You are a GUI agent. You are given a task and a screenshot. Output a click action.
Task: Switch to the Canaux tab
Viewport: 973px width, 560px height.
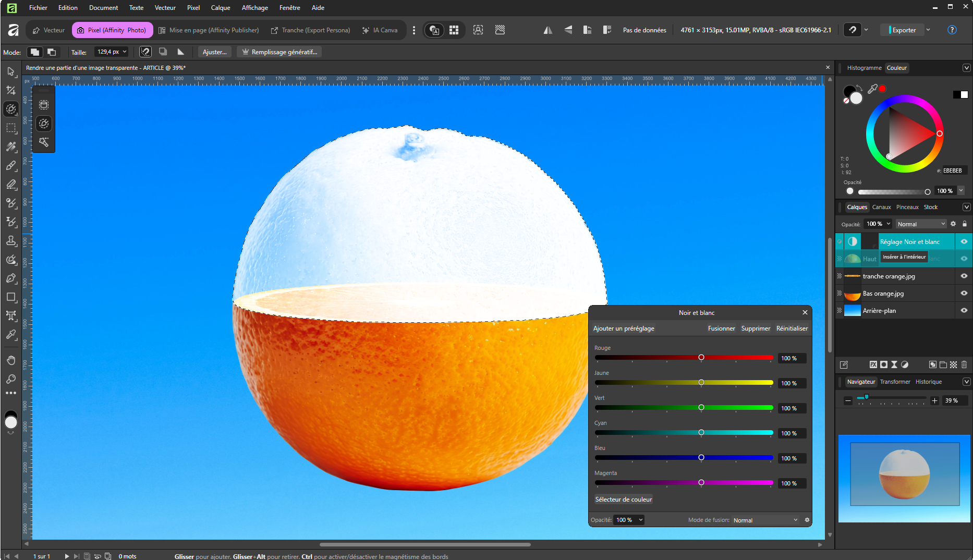click(x=881, y=207)
